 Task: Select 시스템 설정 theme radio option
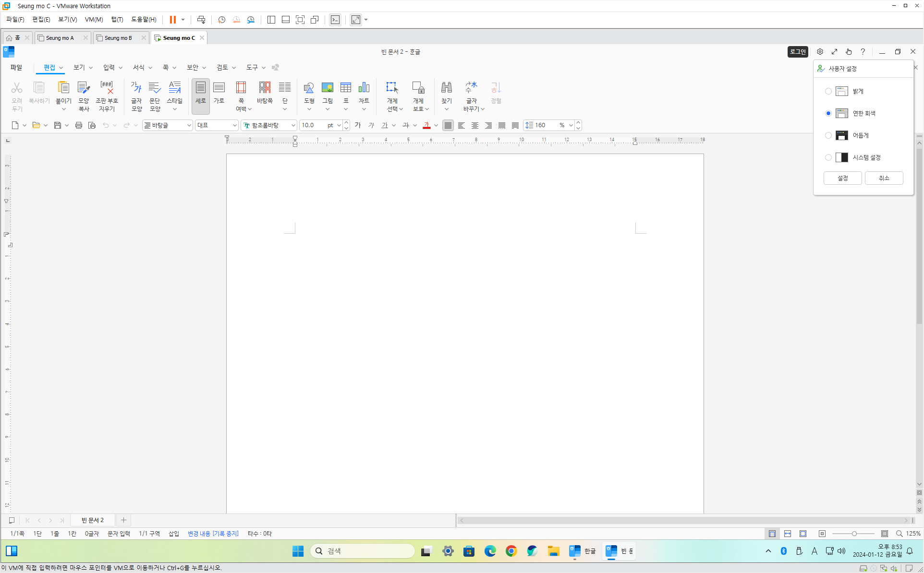pyautogui.click(x=828, y=157)
